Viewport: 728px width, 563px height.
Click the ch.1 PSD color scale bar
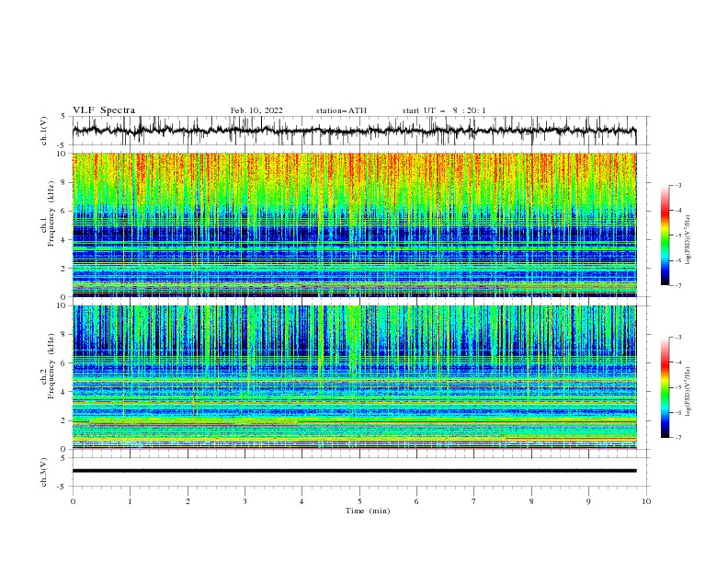click(x=665, y=236)
